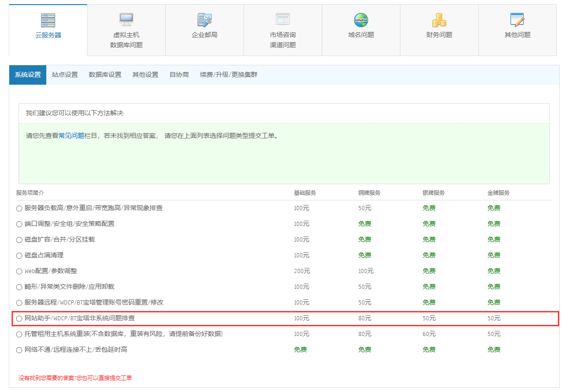Open the 自协商 tab
The height and width of the screenshot is (392, 562).
click(179, 75)
